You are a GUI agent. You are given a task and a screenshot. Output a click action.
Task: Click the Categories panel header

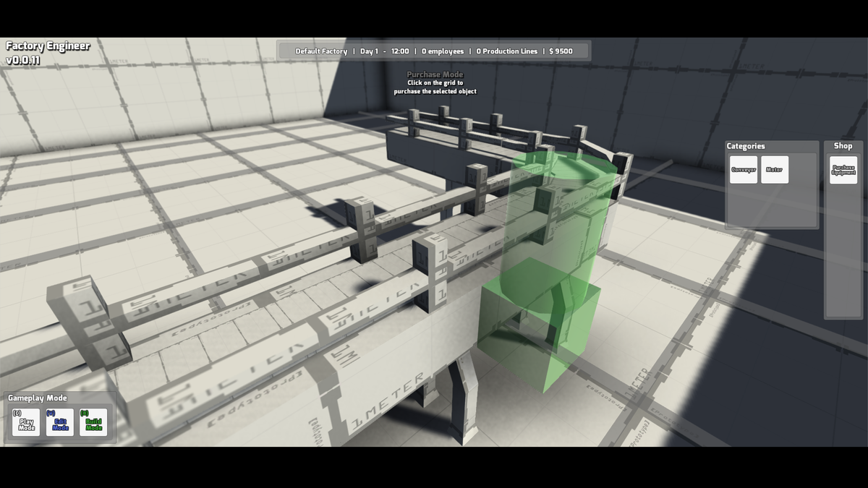[746, 146]
